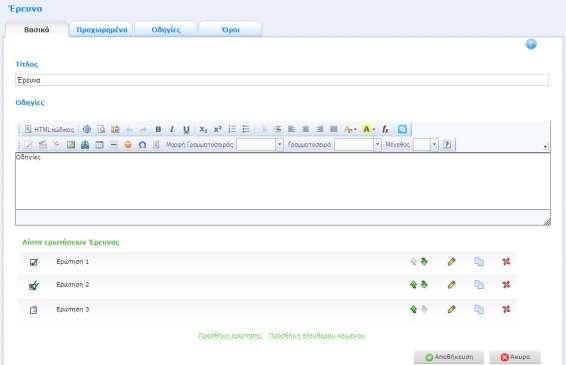Click the redo arrow in editor toolbar
Viewport: 566px width, 365px height.
coord(143,130)
